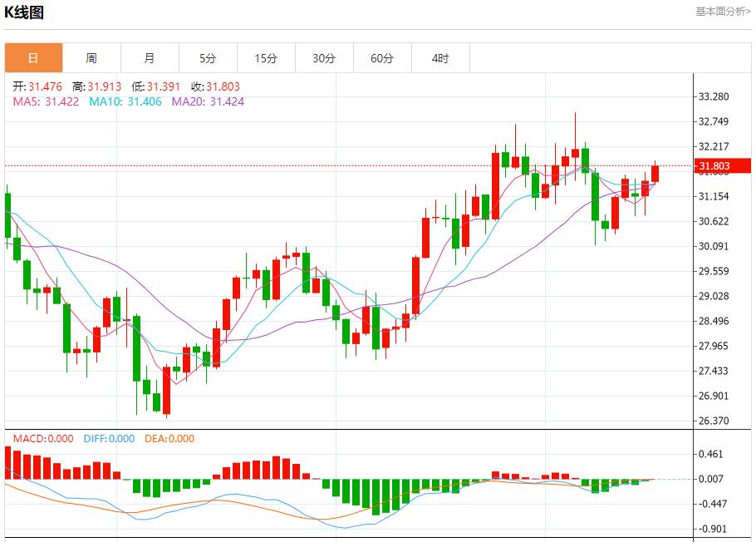Show the 60分 interval chart
This screenshot has width=756, height=542.
[x=382, y=58]
